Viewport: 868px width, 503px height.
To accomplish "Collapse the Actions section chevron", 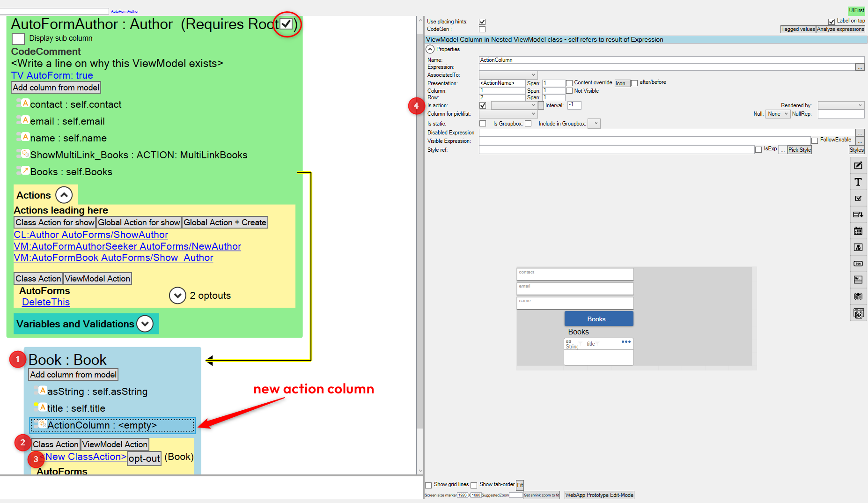I will click(64, 195).
